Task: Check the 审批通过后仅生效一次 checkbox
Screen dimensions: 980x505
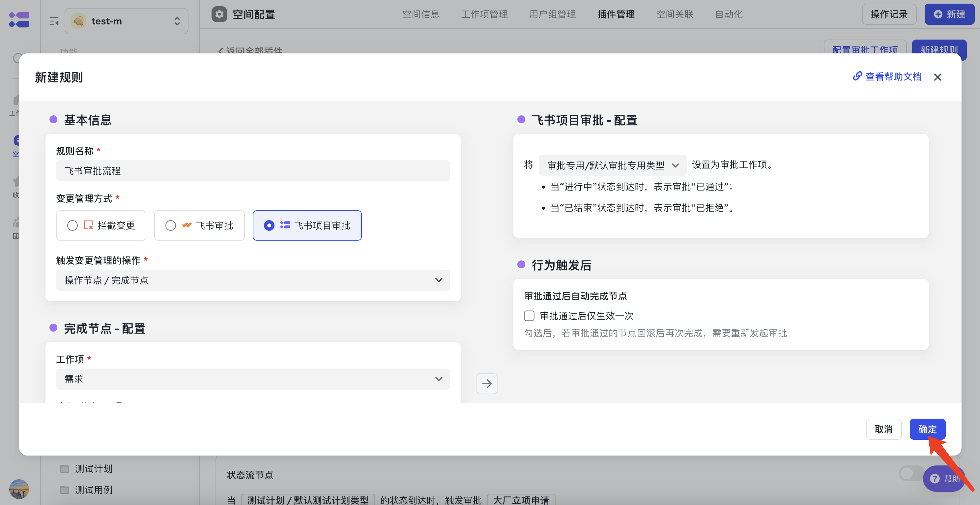Action: 529,316
